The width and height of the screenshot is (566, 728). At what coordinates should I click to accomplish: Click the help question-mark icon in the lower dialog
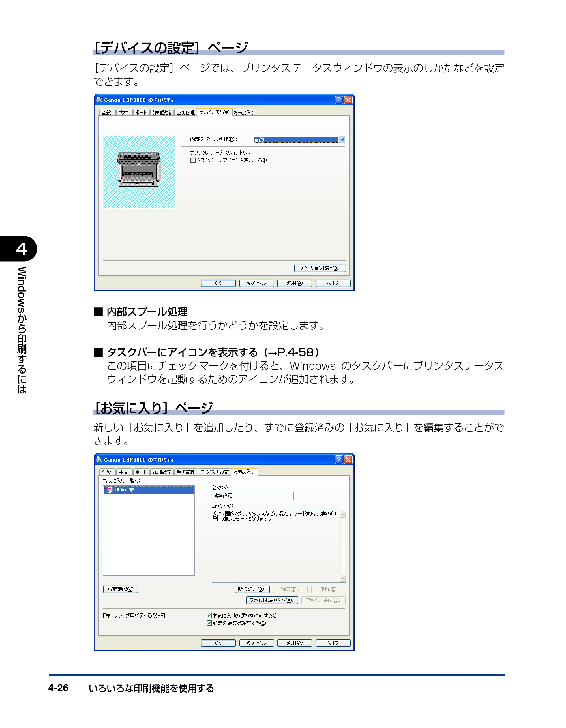coord(339,460)
